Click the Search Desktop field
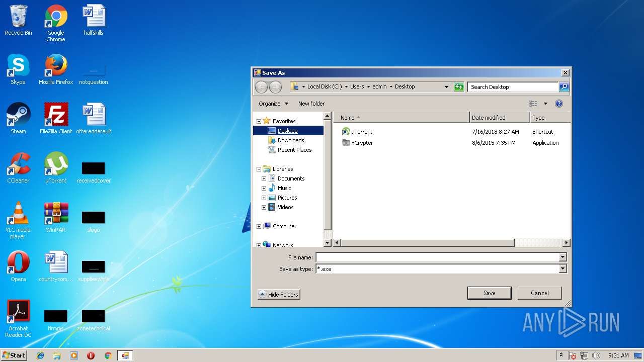 [x=513, y=87]
